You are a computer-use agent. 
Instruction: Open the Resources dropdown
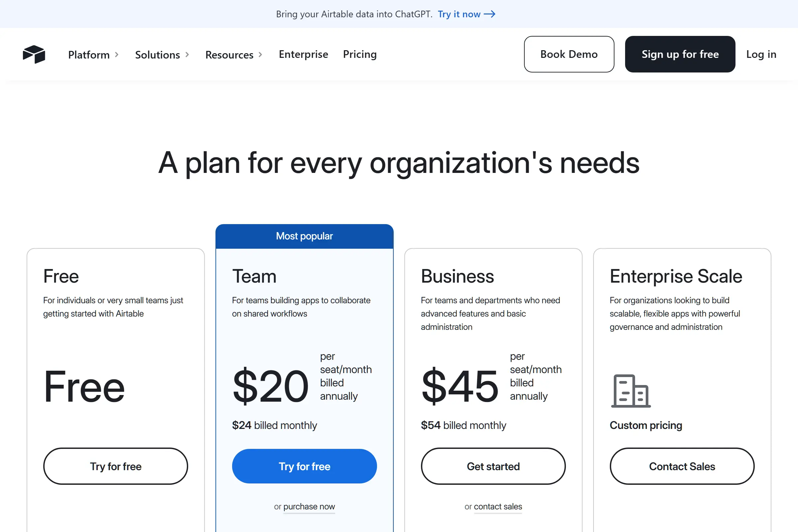(x=229, y=54)
